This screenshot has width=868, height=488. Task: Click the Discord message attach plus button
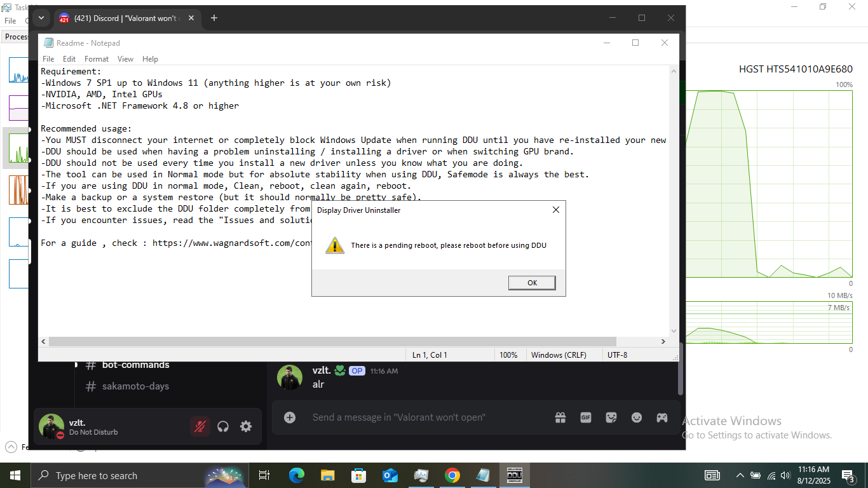click(290, 417)
